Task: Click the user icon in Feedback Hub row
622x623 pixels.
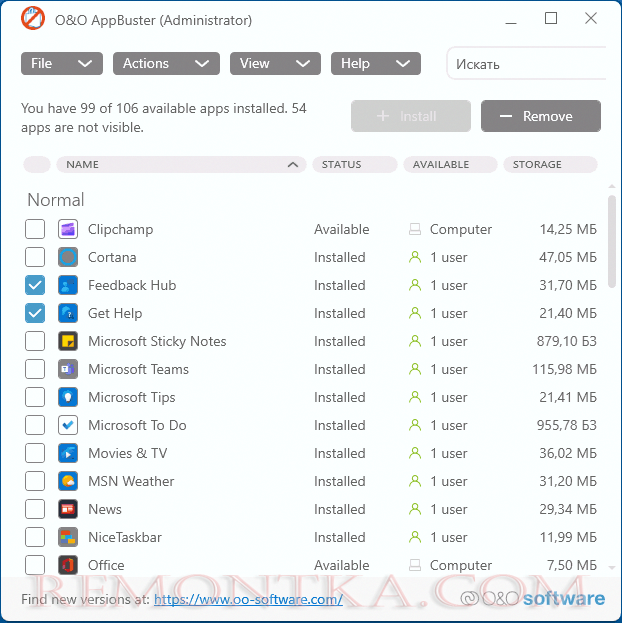Action: [x=415, y=285]
